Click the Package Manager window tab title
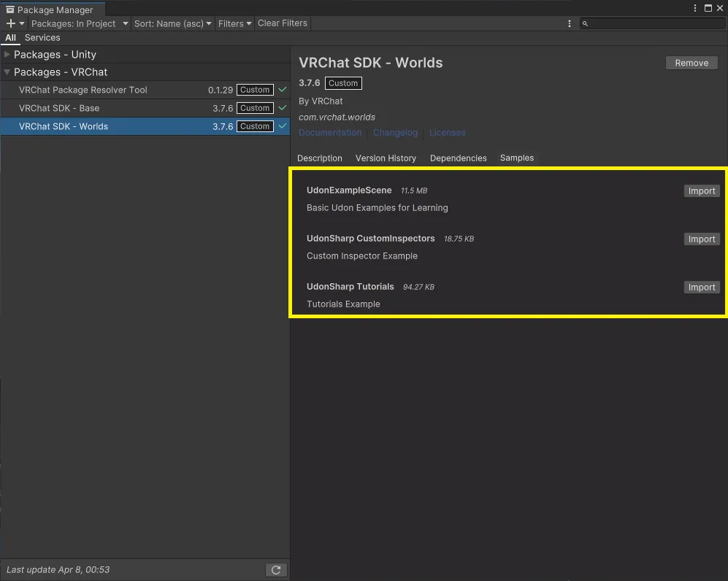The width and height of the screenshot is (728, 581). click(x=55, y=9)
